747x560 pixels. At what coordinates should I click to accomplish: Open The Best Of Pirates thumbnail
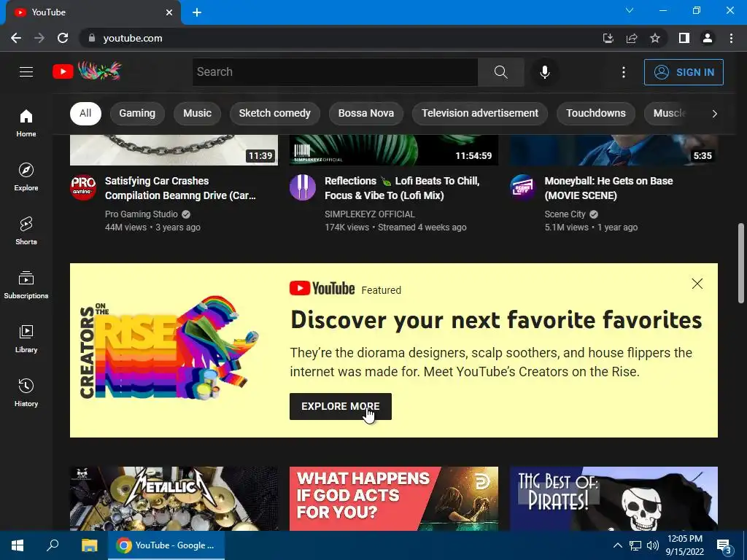coord(614,499)
